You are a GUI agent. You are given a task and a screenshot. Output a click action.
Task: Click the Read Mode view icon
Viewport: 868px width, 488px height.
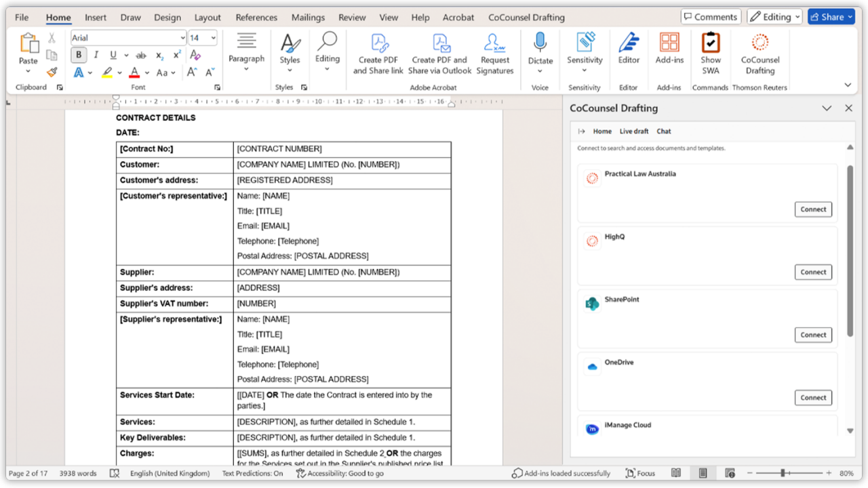click(676, 473)
